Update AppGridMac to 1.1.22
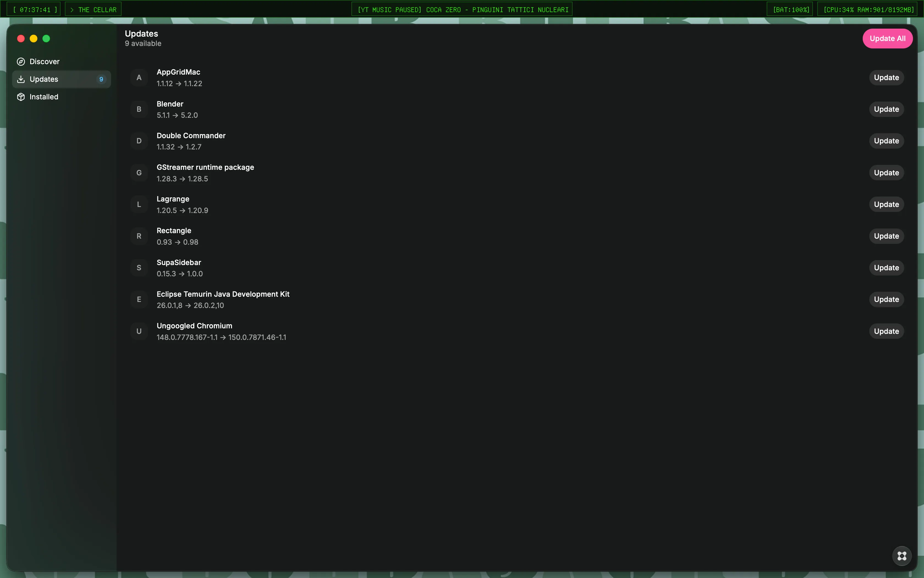Viewport: 924px width, 578px height. point(886,78)
